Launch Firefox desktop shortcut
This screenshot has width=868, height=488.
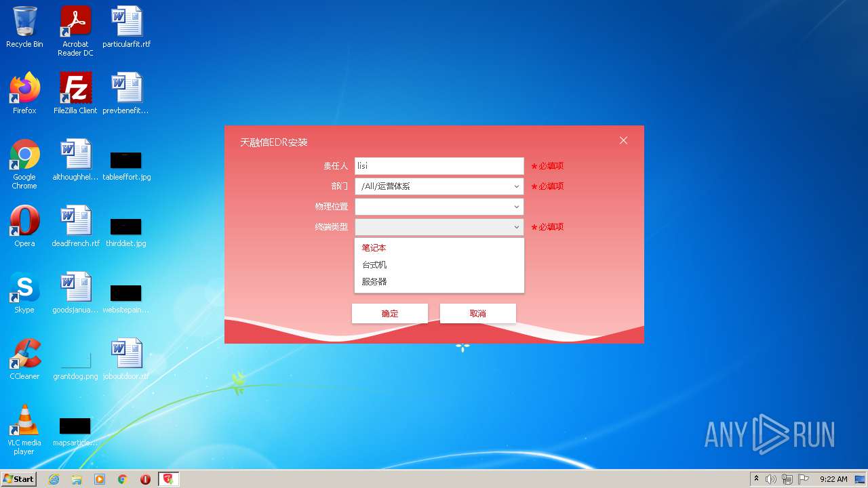[24, 94]
